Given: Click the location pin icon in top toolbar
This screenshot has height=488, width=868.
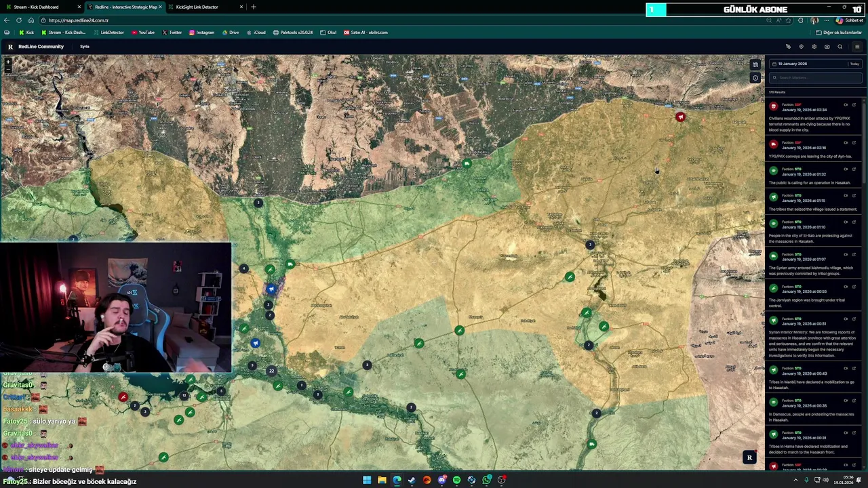Looking at the screenshot, I should coord(801,47).
